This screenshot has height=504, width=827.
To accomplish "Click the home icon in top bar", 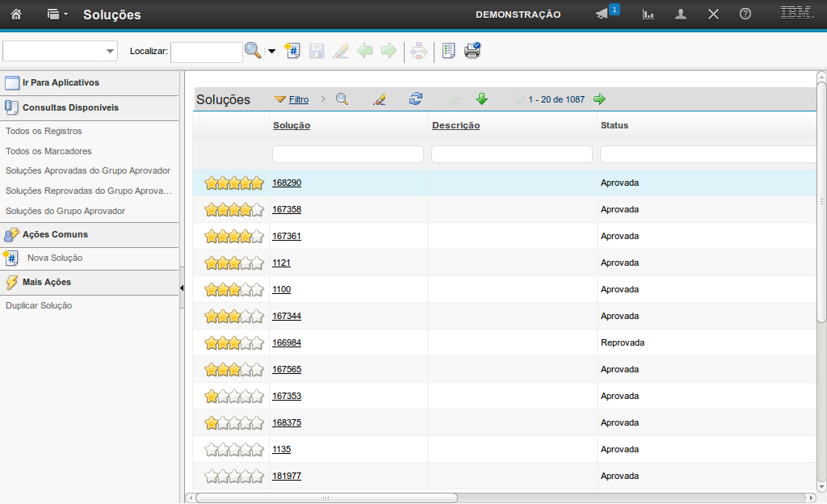I will pos(15,14).
